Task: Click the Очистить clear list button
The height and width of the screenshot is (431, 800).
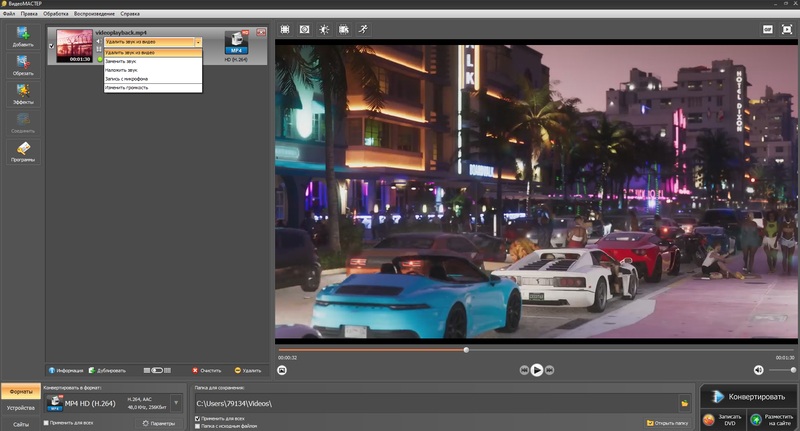Action: click(x=207, y=370)
